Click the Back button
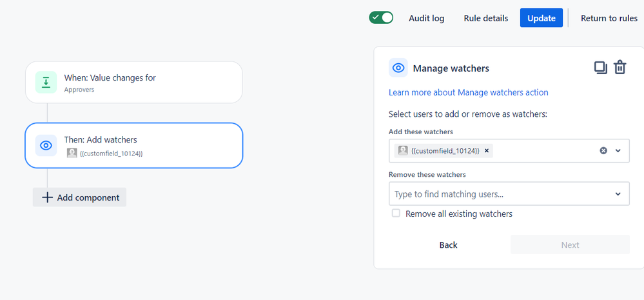 pyautogui.click(x=449, y=245)
